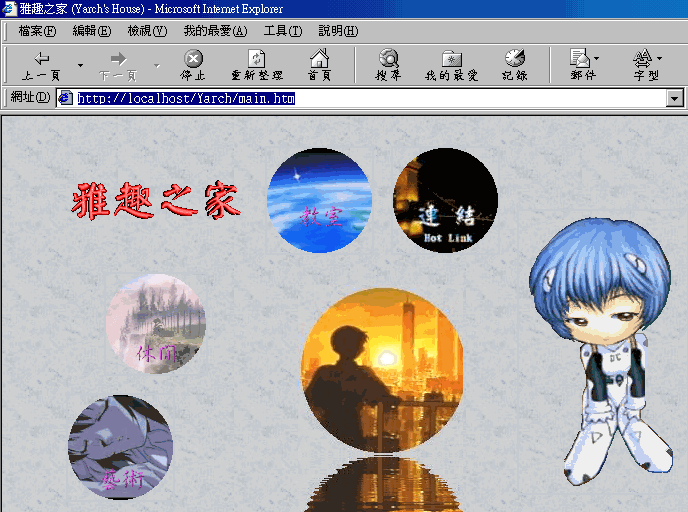Image resolution: width=688 pixels, height=512 pixels.
Task: Open the 藝術 art circle link
Action: [x=120, y=447]
